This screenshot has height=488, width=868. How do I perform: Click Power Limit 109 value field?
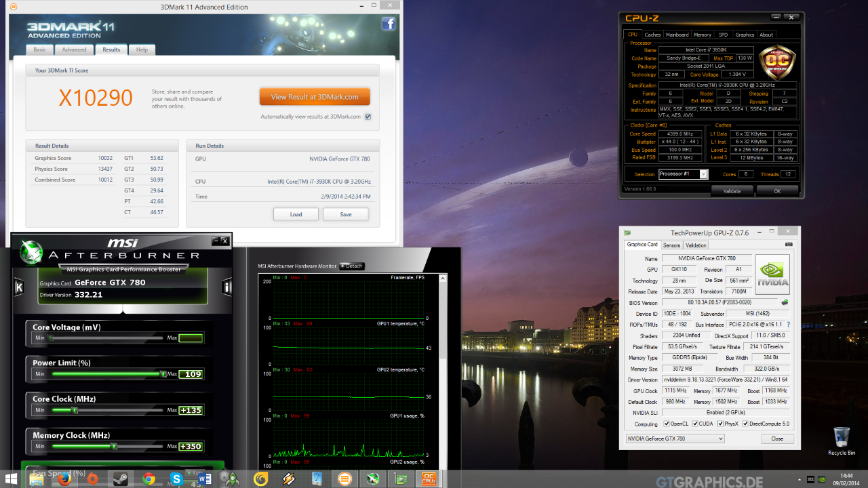[x=191, y=374]
